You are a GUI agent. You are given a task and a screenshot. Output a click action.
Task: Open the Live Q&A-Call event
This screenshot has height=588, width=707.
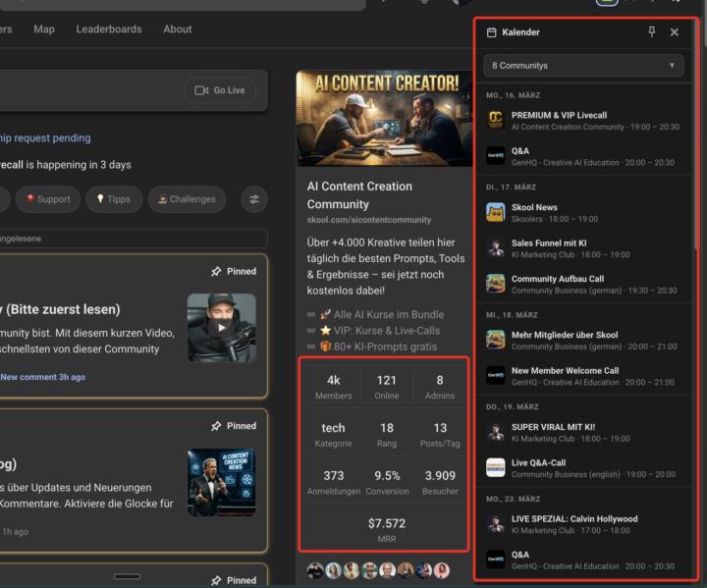583,468
